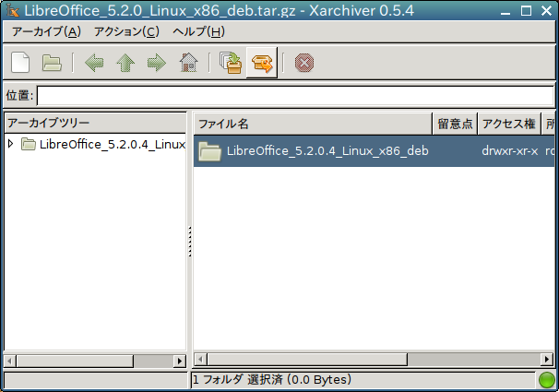Click the New archive toolbar icon
This screenshot has height=392, width=559.
20,63
